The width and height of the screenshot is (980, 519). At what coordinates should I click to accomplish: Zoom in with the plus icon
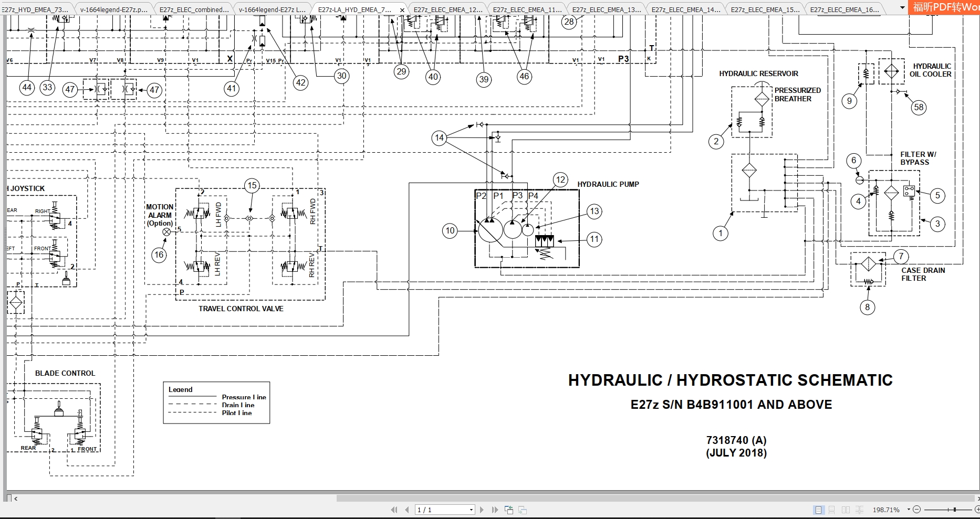coord(977,510)
